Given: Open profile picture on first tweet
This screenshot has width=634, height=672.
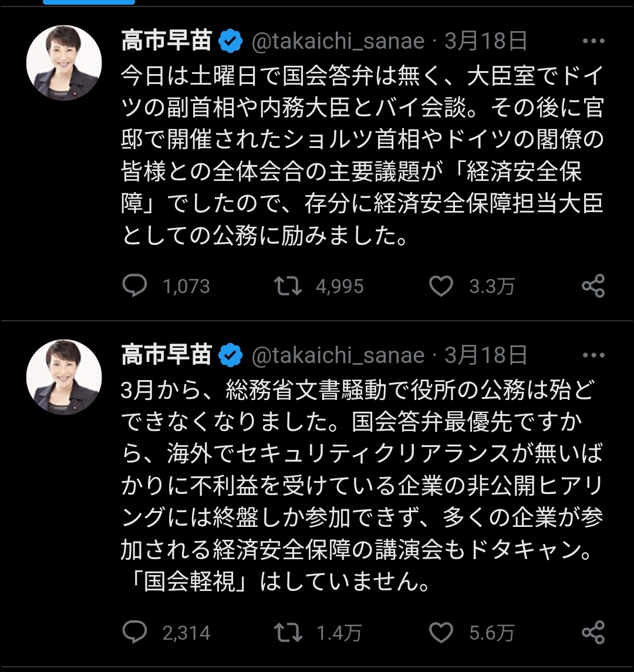Looking at the screenshot, I should [64, 63].
